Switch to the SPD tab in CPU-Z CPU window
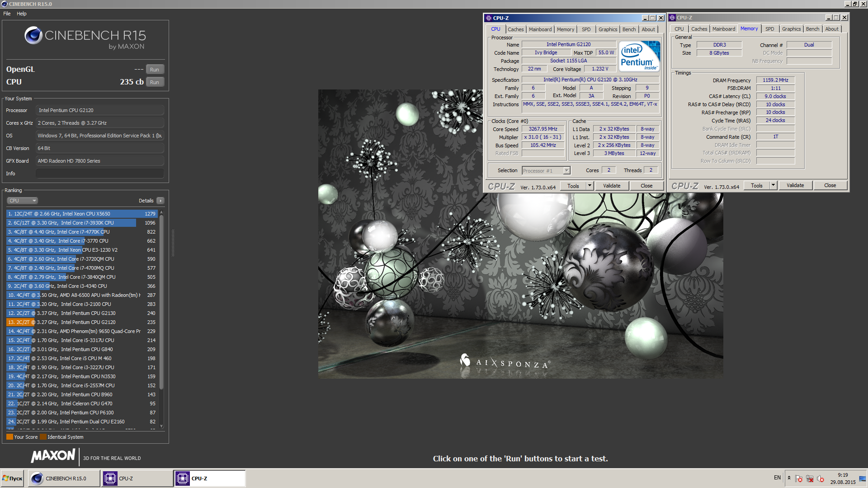The width and height of the screenshot is (868, 488). 586,29
